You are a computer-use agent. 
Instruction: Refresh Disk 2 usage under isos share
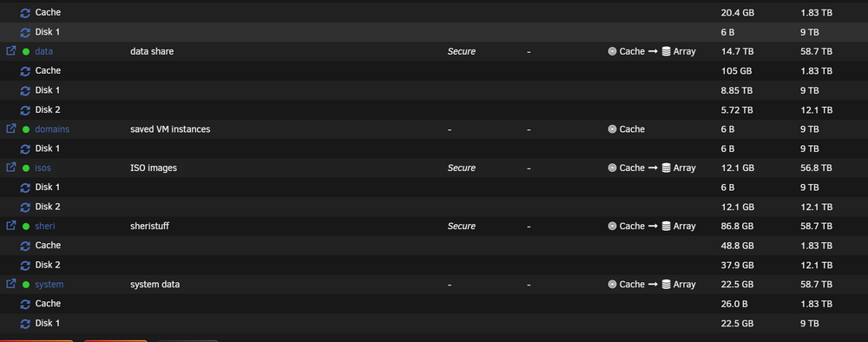point(25,207)
